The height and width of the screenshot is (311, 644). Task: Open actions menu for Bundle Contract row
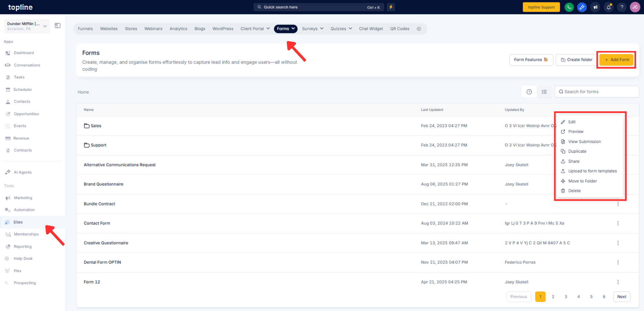pyautogui.click(x=618, y=204)
